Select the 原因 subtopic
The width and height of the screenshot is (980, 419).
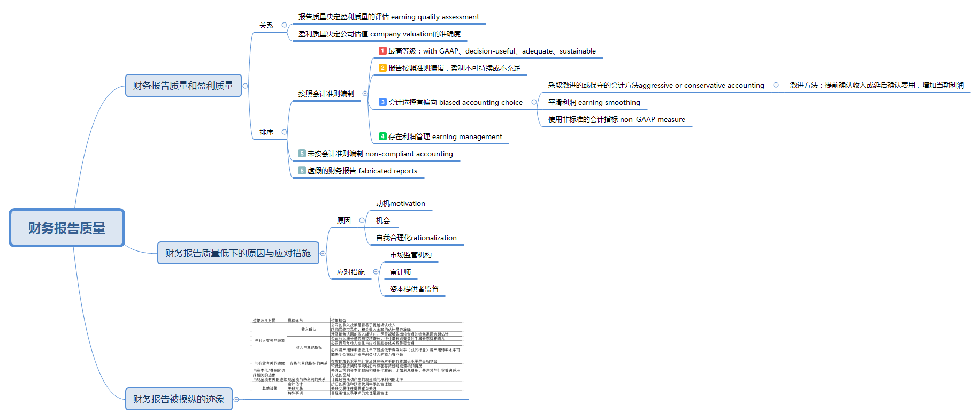(x=344, y=220)
